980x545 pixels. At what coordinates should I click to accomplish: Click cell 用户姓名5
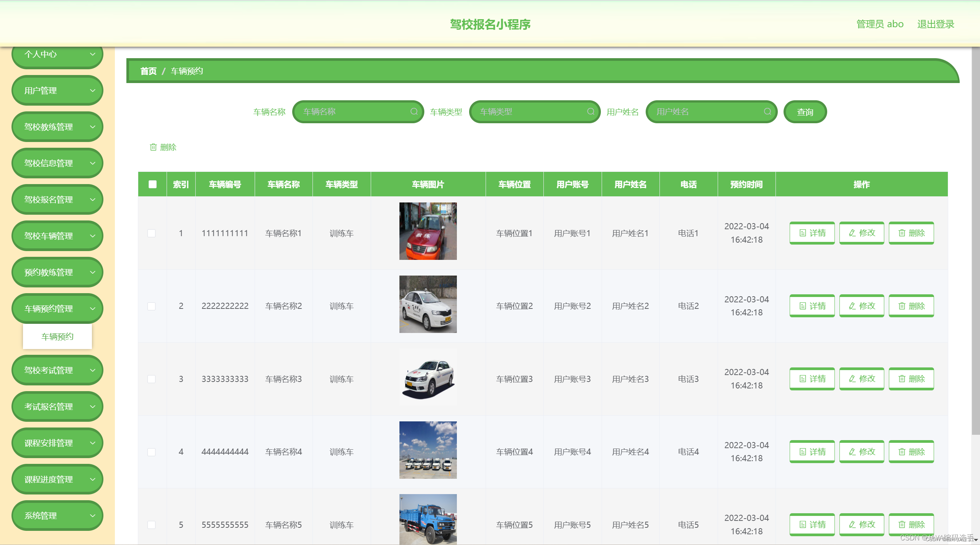click(x=630, y=525)
